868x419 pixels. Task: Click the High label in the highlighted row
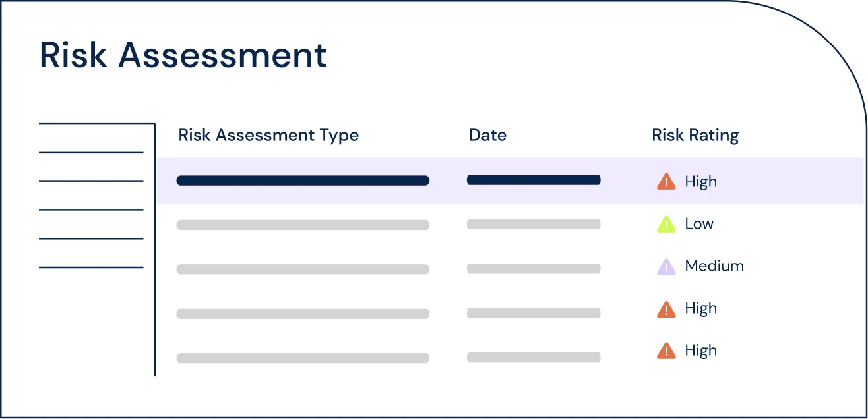[x=700, y=182]
